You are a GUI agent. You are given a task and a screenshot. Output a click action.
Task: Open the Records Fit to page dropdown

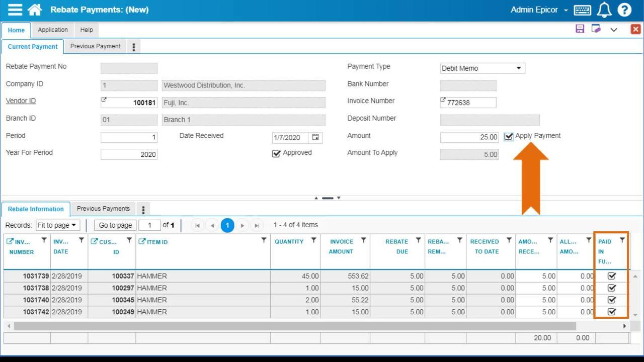pos(57,225)
